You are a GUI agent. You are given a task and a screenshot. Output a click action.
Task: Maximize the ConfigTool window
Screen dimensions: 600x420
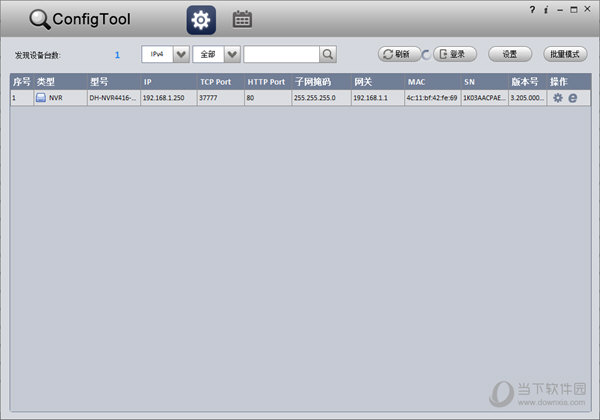574,10
